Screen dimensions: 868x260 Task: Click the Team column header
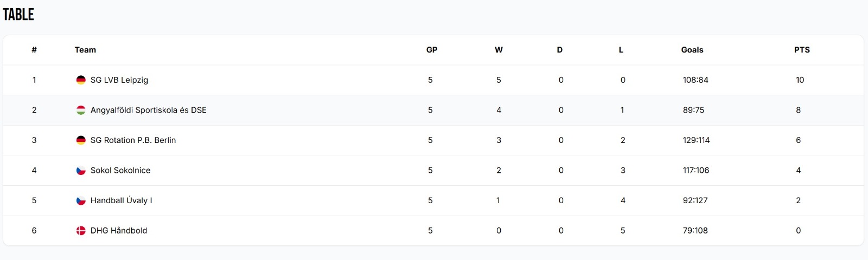[85, 50]
